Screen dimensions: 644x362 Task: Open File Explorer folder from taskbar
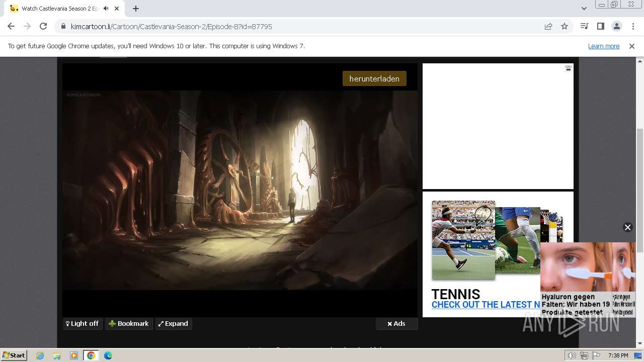point(57,355)
